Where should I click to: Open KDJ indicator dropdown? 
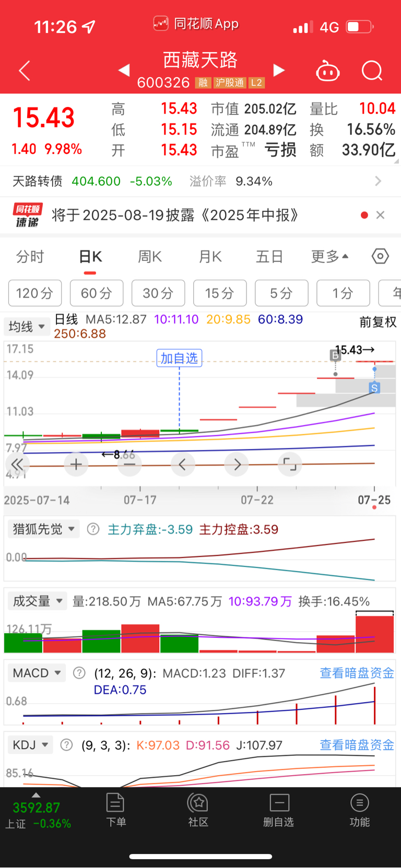click(x=30, y=745)
